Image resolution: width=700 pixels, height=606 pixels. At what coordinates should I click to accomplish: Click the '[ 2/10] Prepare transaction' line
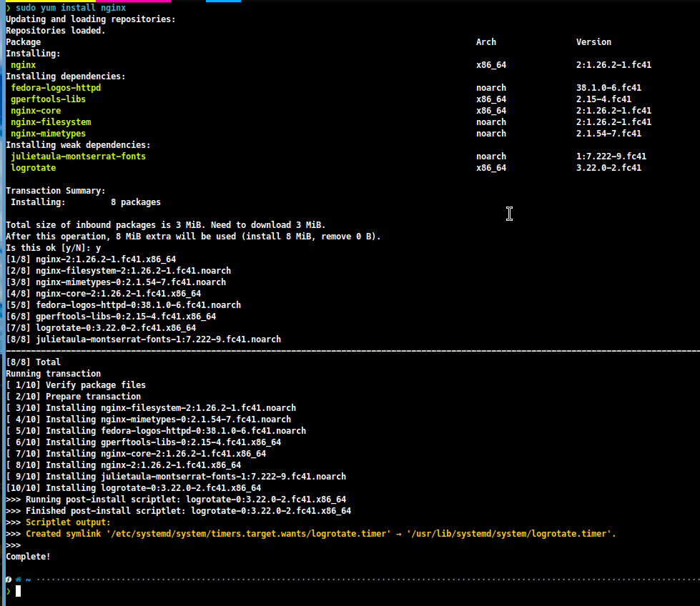pyautogui.click(x=73, y=397)
